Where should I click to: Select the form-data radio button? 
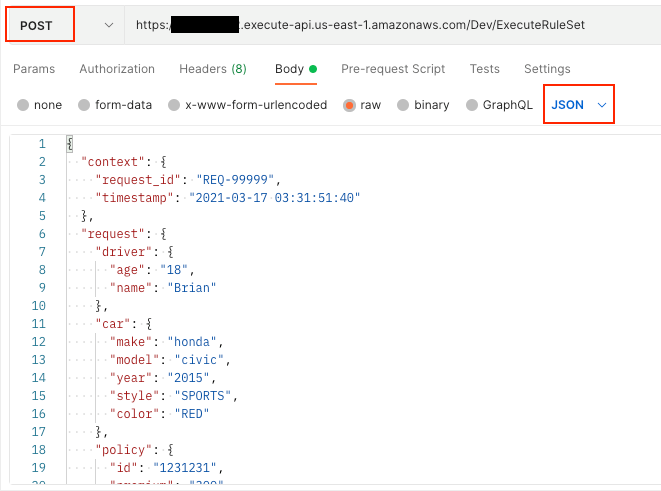pos(84,105)
